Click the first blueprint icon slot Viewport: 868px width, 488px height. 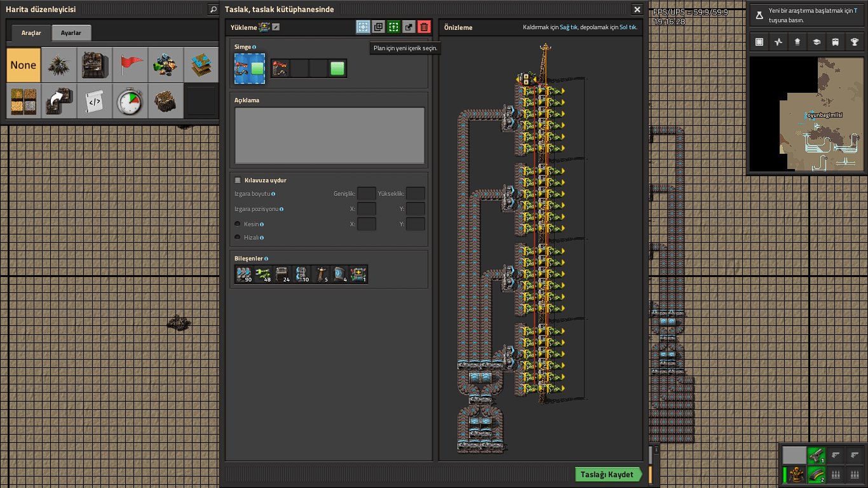pos(280,68)
